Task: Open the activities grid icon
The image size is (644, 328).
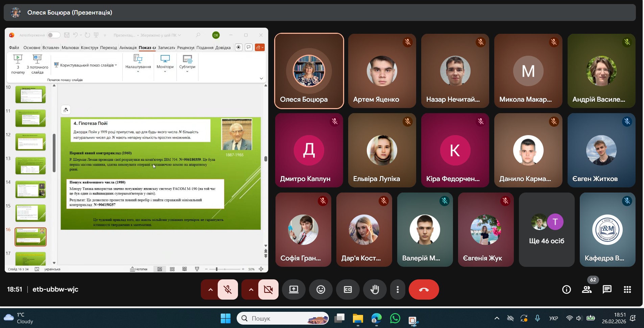Action: pyautogui.click(x=627, y=289)
